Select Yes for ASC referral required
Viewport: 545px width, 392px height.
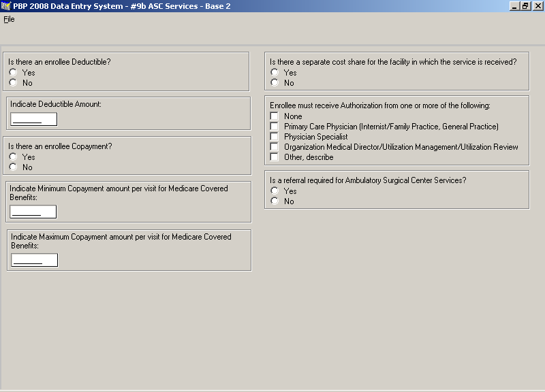(x=275, y=191)
